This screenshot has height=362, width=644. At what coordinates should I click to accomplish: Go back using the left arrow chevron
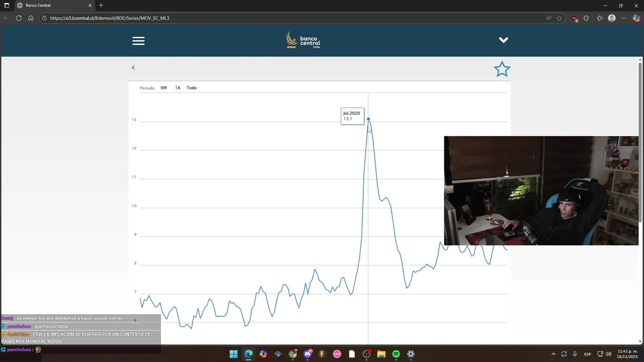point(133,67)
